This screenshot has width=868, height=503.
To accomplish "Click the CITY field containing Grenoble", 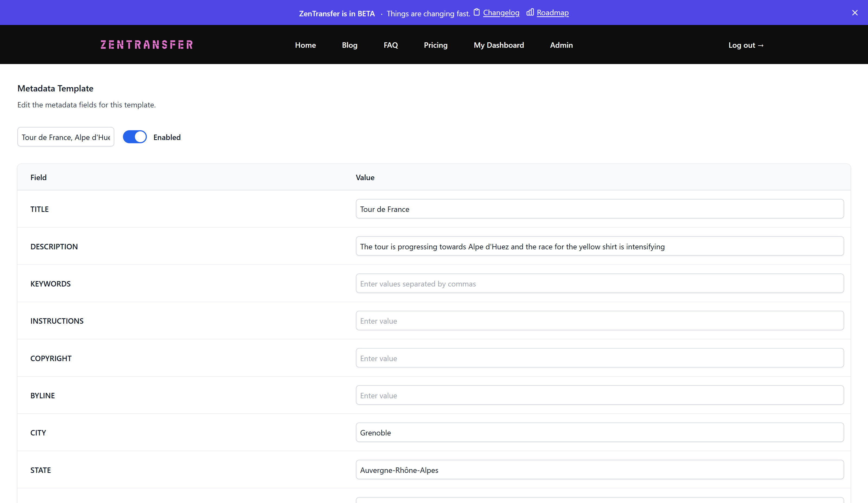I will coord(599,432).
